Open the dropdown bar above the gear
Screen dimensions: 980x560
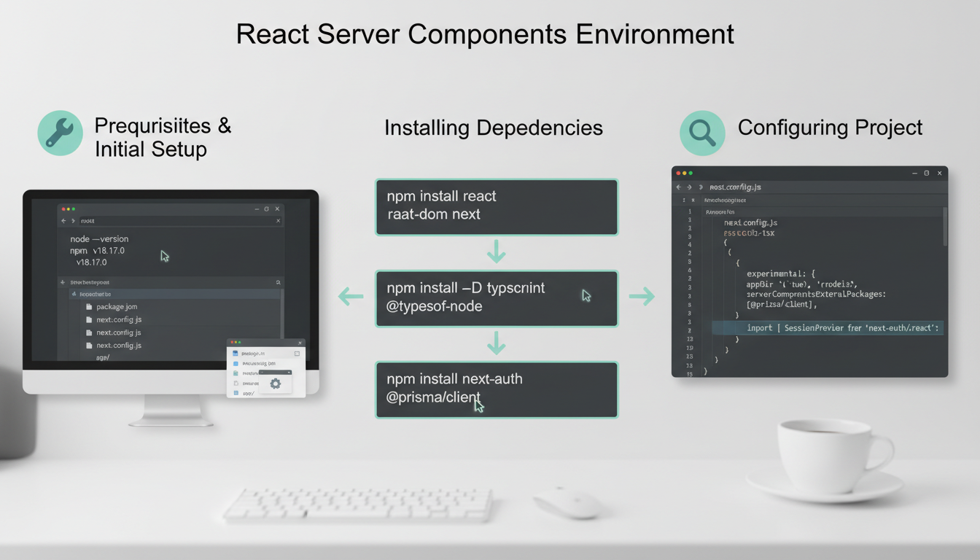(x=275, y=372)
